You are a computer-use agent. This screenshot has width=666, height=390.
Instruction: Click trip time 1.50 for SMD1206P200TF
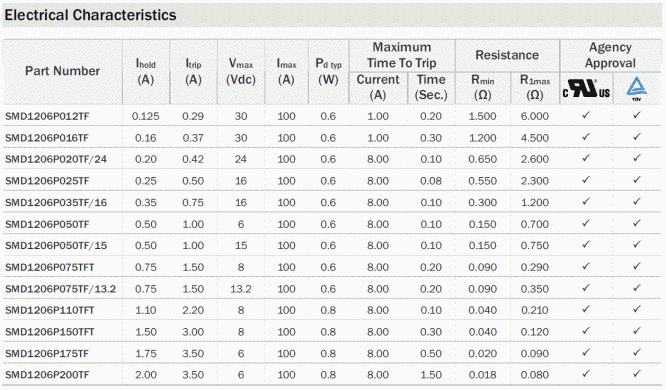click(431, 375)
